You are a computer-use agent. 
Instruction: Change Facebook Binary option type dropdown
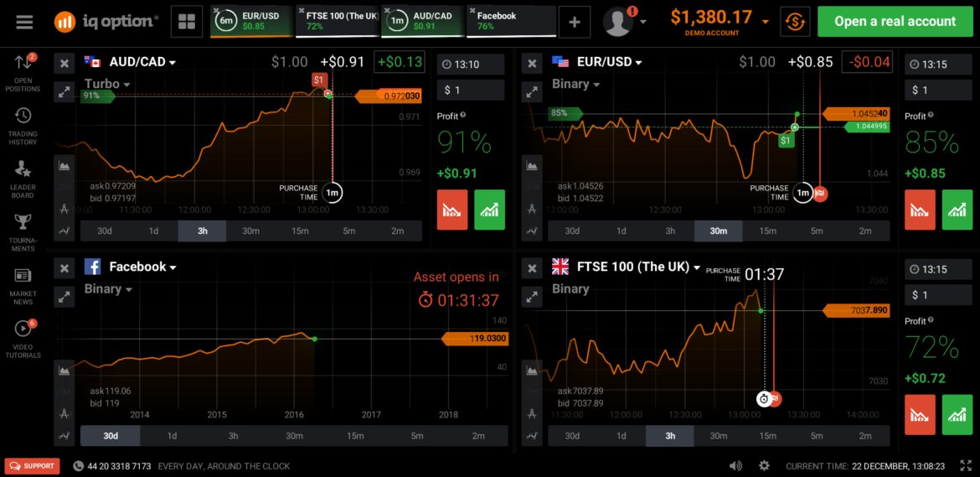pos(107,289)
